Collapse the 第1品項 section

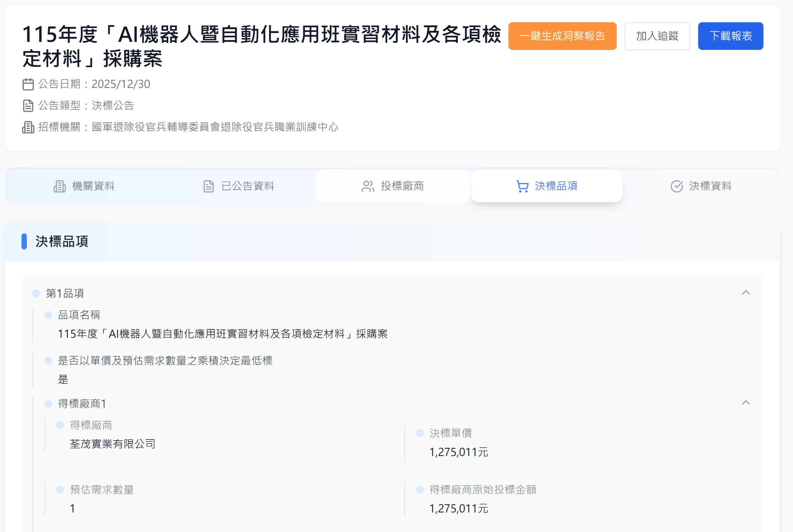(x=746, y=292)
